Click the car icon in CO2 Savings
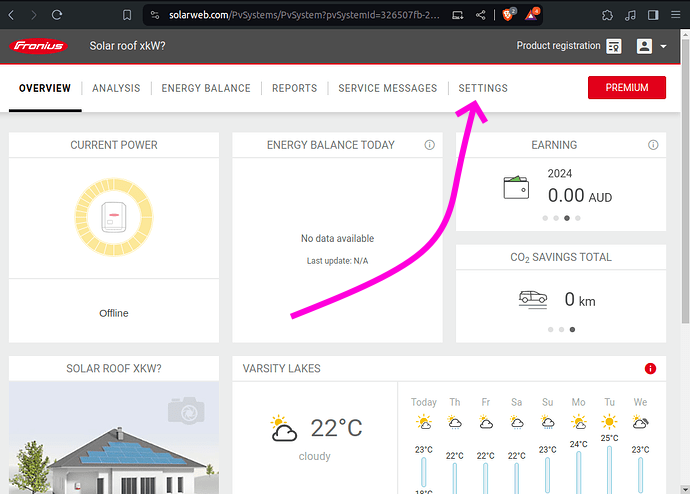 (x=533, y=300)
